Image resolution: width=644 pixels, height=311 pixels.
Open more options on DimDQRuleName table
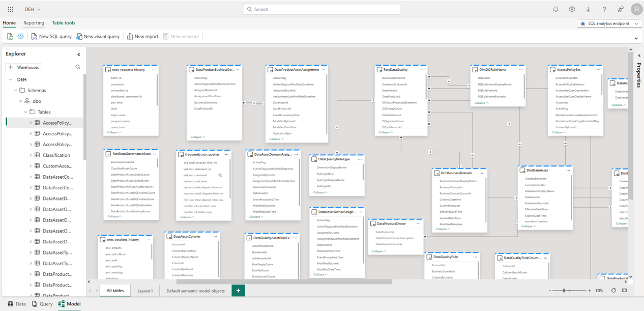point(521,70)
